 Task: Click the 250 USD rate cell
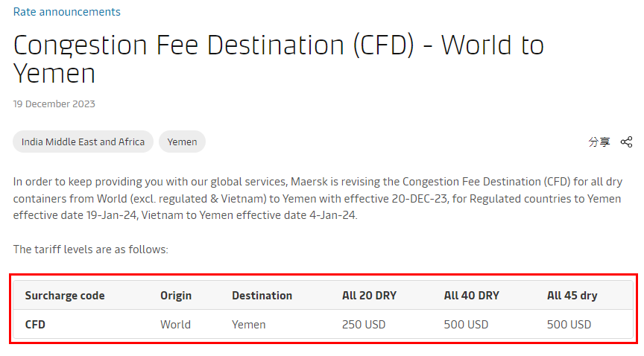(364, 325)
